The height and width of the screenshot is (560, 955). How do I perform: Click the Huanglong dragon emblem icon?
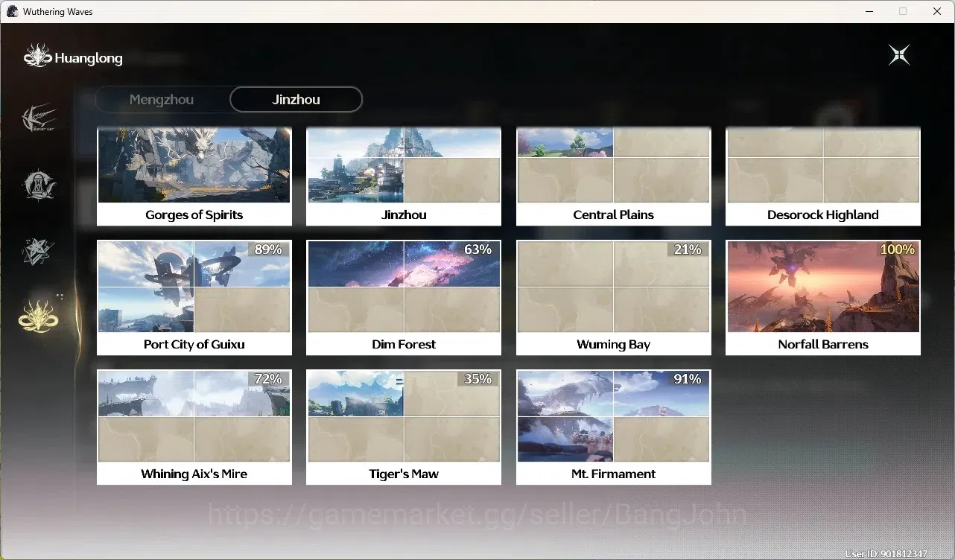[x=37, y=57]
